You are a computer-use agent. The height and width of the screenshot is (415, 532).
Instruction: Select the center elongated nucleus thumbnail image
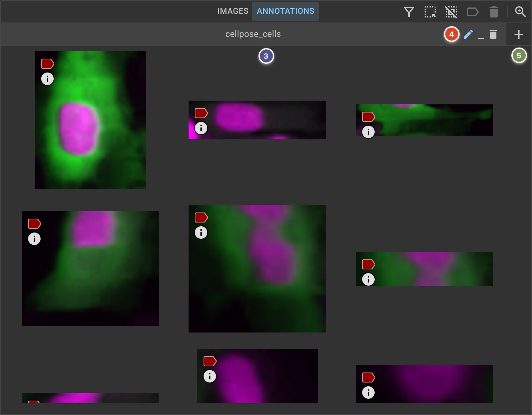coord(257,269)
